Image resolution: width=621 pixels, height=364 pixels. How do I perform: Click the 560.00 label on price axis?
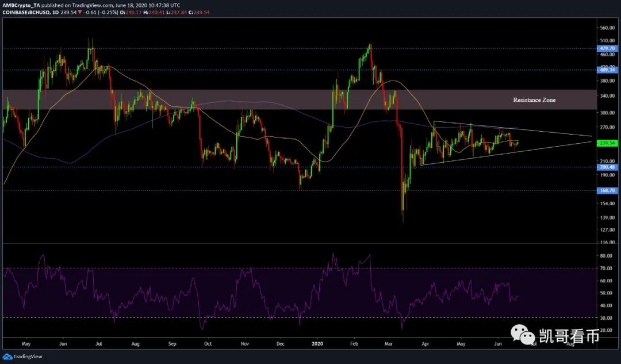point(607,28)
